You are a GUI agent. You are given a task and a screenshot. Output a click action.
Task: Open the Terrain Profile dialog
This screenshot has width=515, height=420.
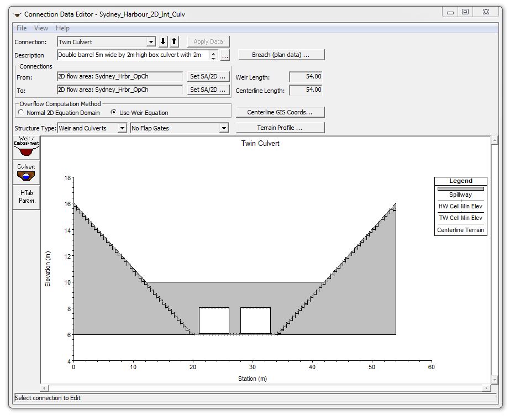click(x=280, y=128)
